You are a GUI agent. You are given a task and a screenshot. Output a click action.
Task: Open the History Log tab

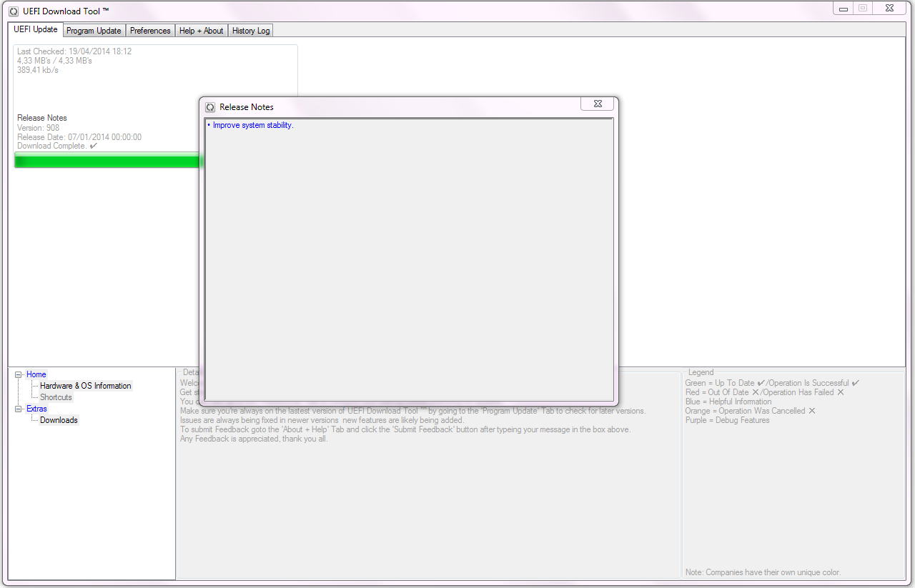(x=250, y=31)
